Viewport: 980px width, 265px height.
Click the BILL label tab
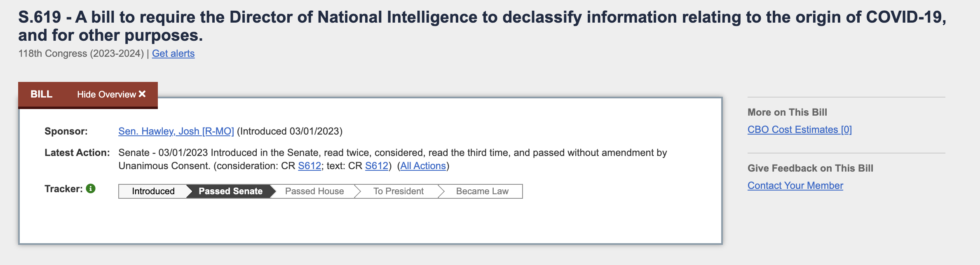(41, 94)
